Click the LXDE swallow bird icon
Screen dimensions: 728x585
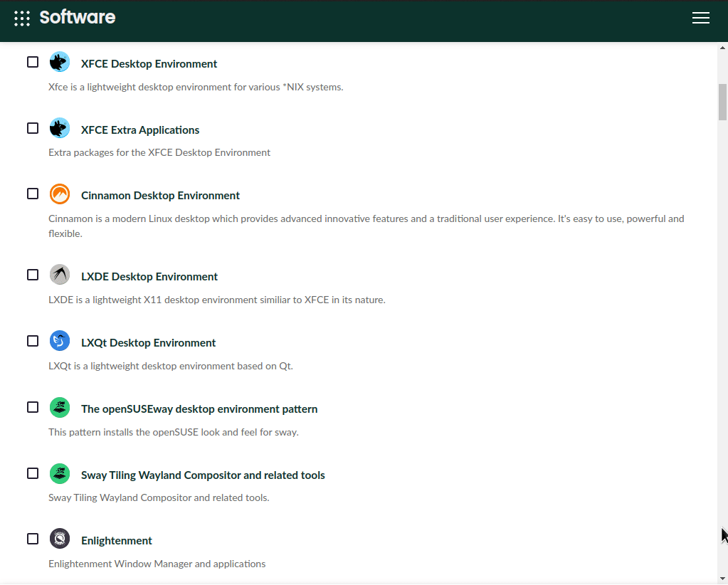(x=60, y=275)
